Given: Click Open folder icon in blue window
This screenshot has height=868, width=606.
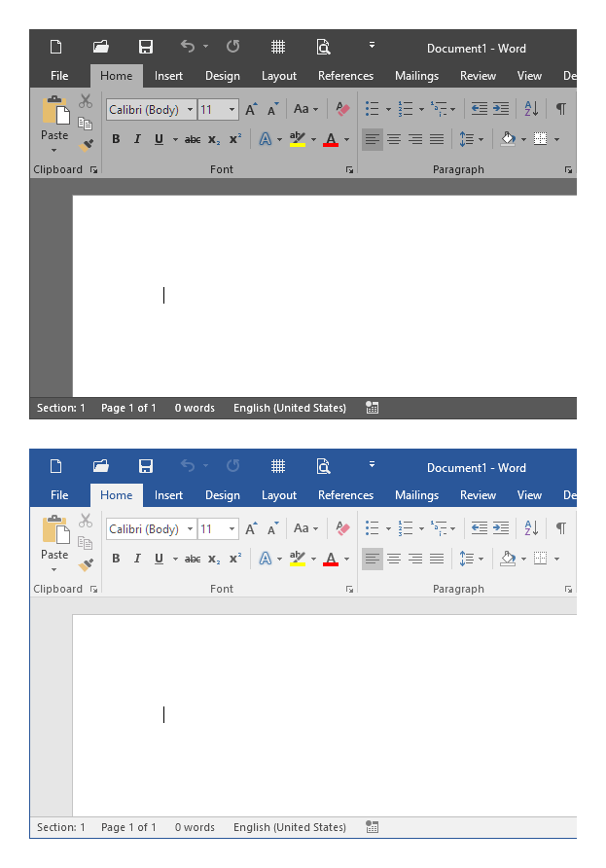Looking at the screenshot, I should point(101,467).
